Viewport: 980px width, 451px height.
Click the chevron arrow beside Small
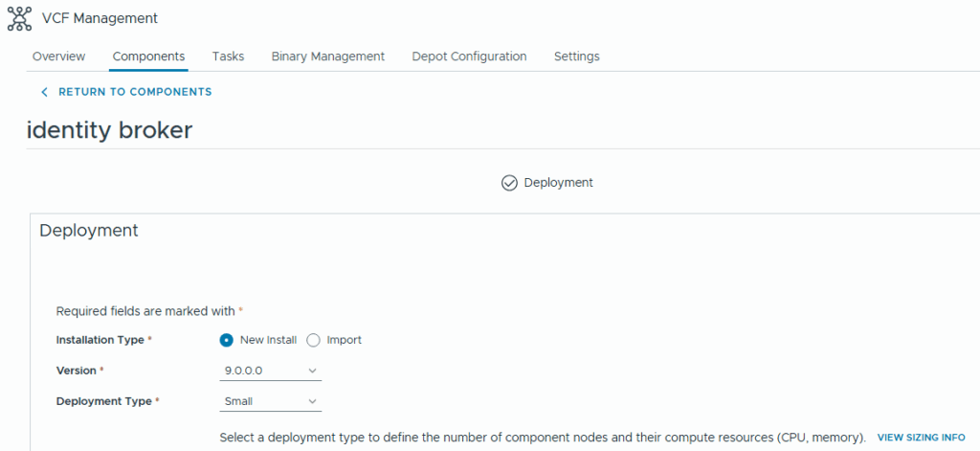[313, 401]
